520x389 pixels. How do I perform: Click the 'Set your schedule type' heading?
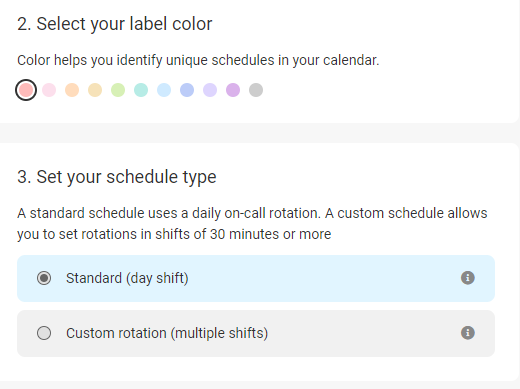(117, 177)
